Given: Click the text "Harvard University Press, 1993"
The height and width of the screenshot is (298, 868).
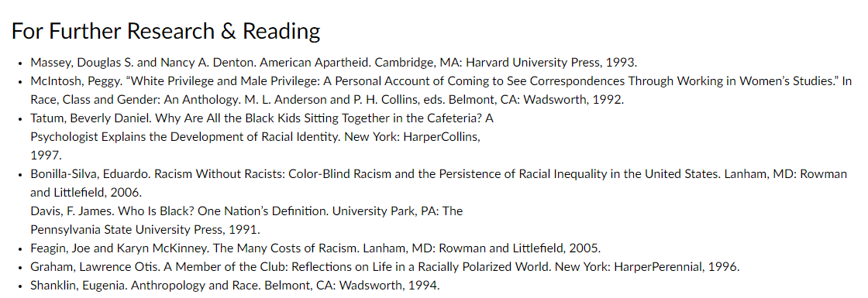Looking at the screenshot, I should [552, 62].
